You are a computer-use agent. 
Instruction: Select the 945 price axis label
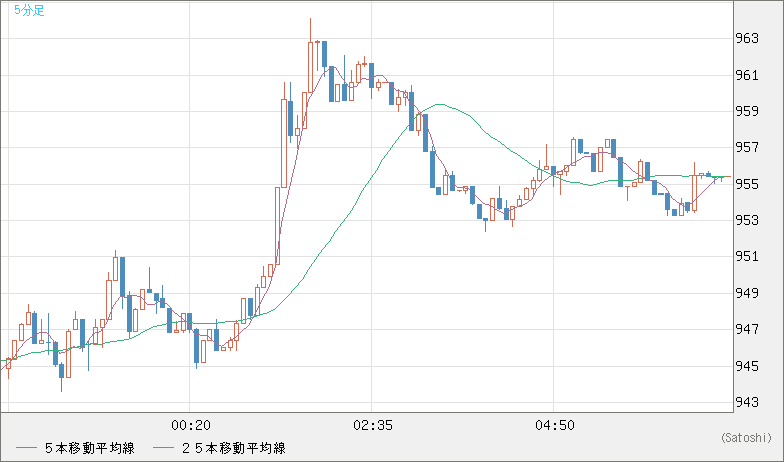(747, 366)
